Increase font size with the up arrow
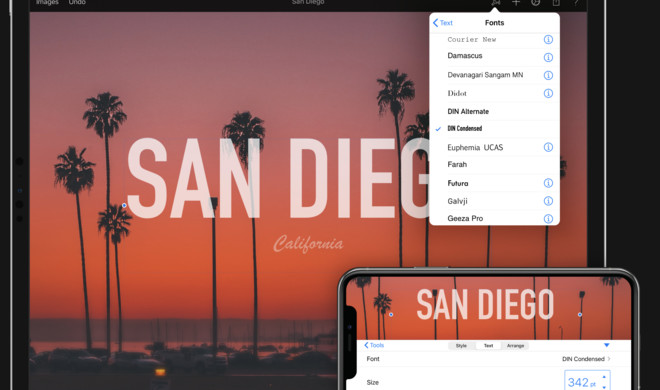This screenshot has width=660, height=390. (604, 377)
